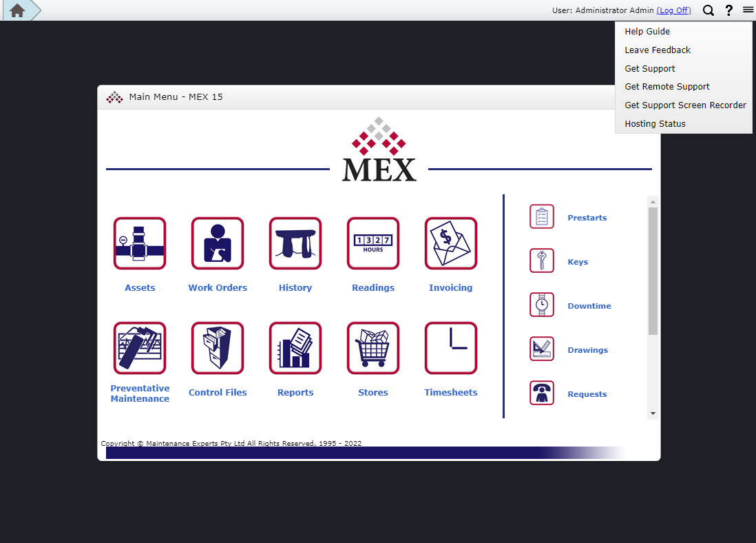
Task: Open the Reports icon
Action: click(x=295, y=348)
